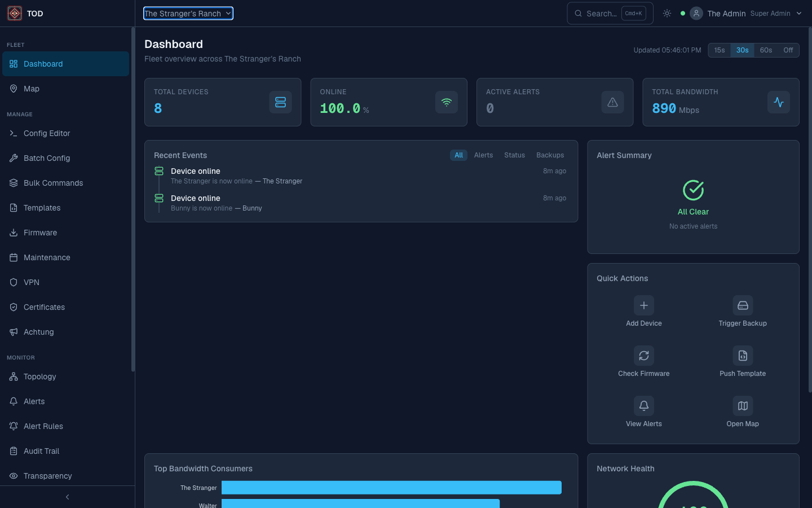Click the Trigger Backup drive icon
Image resolution: width=812 pixels, height=508 pixels.
coord(743,305)
